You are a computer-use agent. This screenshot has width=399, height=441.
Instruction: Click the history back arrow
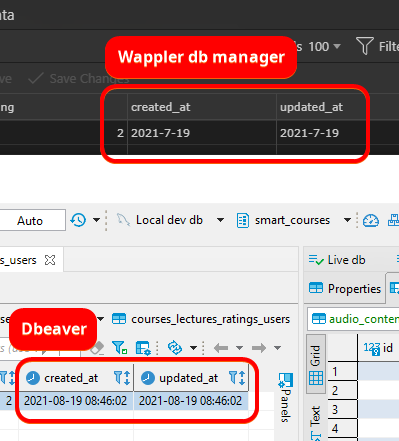221,348
